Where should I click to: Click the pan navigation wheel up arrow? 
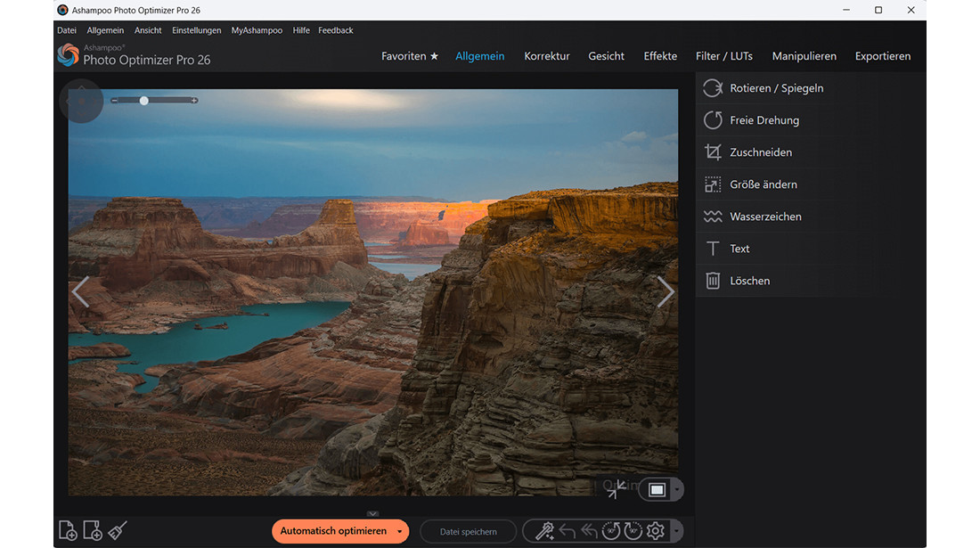click(81, 87)
